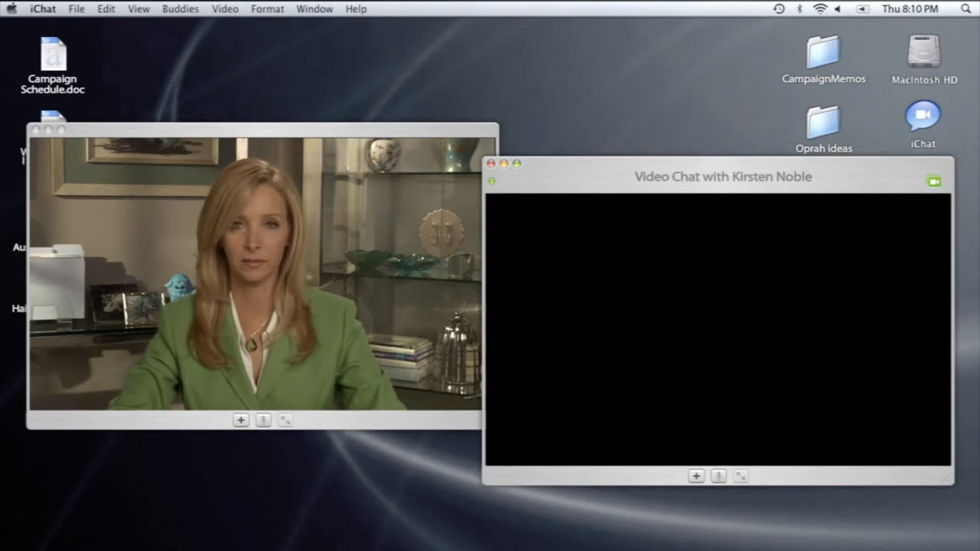Open the Wi-Fi status menu
The height and width of the screenshot is (551, 980).
pos(820,9)
